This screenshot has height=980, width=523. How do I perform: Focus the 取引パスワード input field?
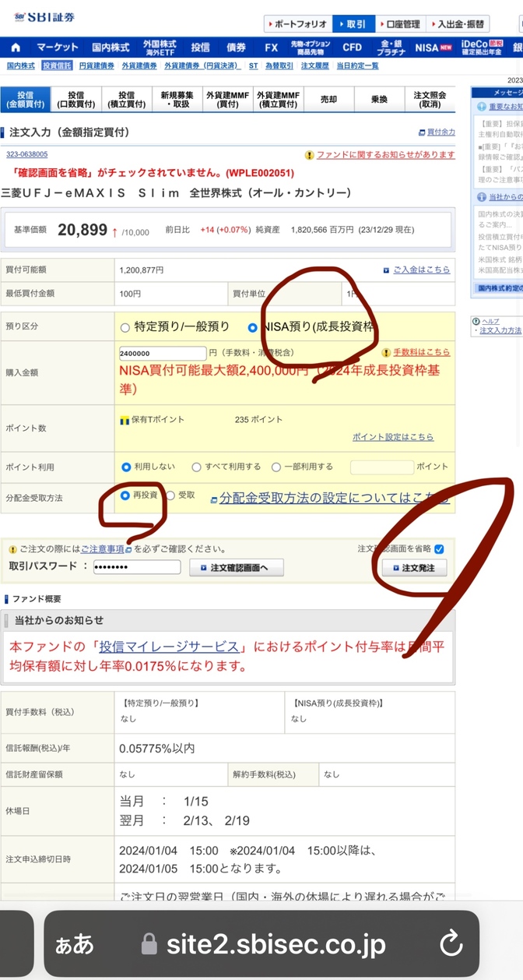(x=137, y=567)
